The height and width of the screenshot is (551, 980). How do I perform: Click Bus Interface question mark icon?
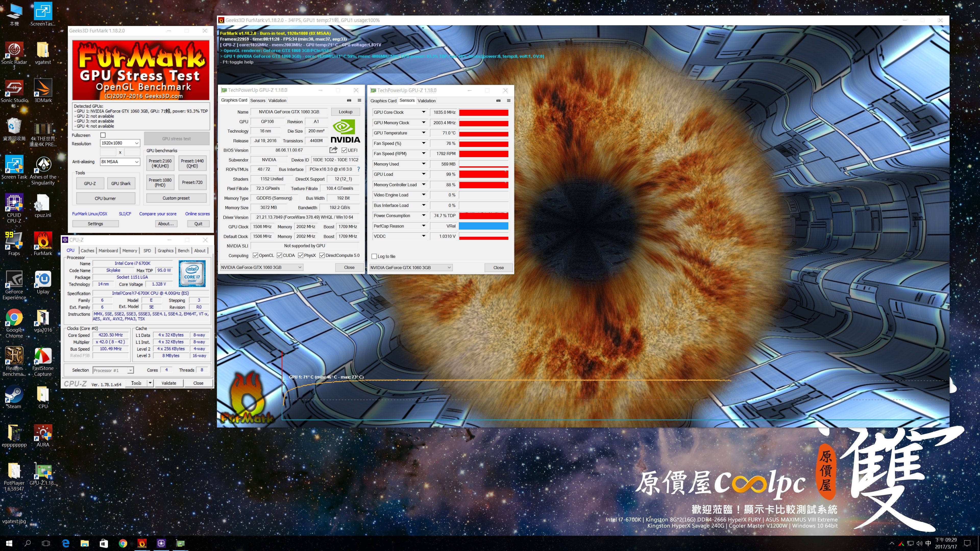[358, 169]
